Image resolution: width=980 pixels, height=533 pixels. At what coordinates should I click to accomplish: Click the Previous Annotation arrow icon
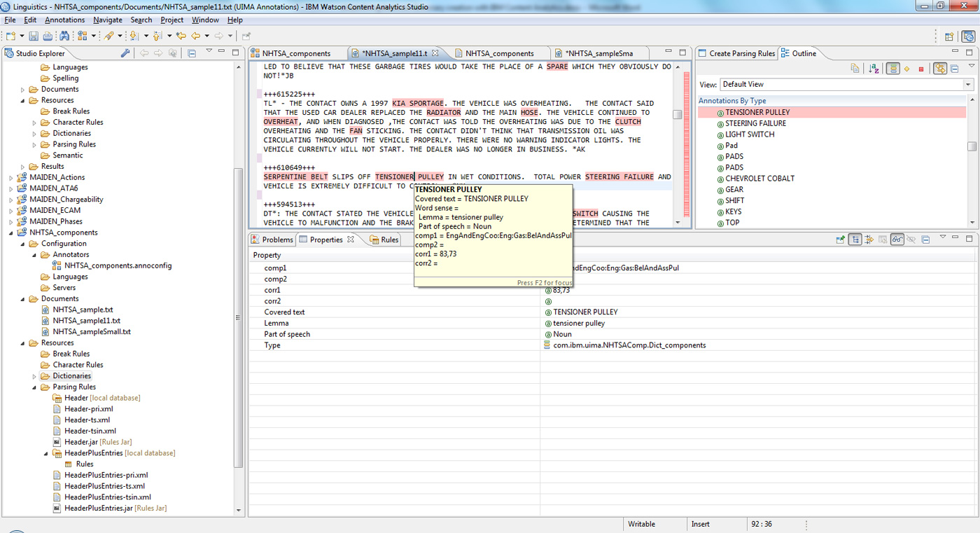pos(157,36)
